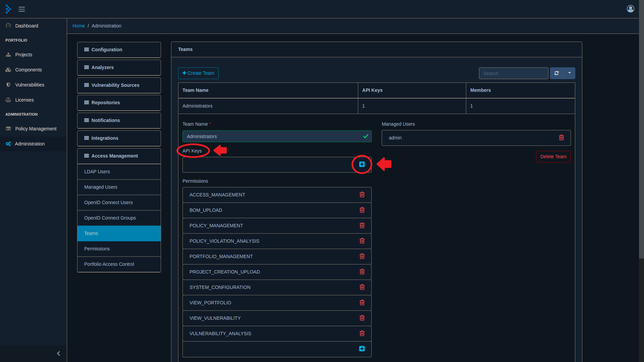The height and width of the screenshot is (362, 644).
Task: Sort by API Keys column header
Action: (x=412, y=90)
